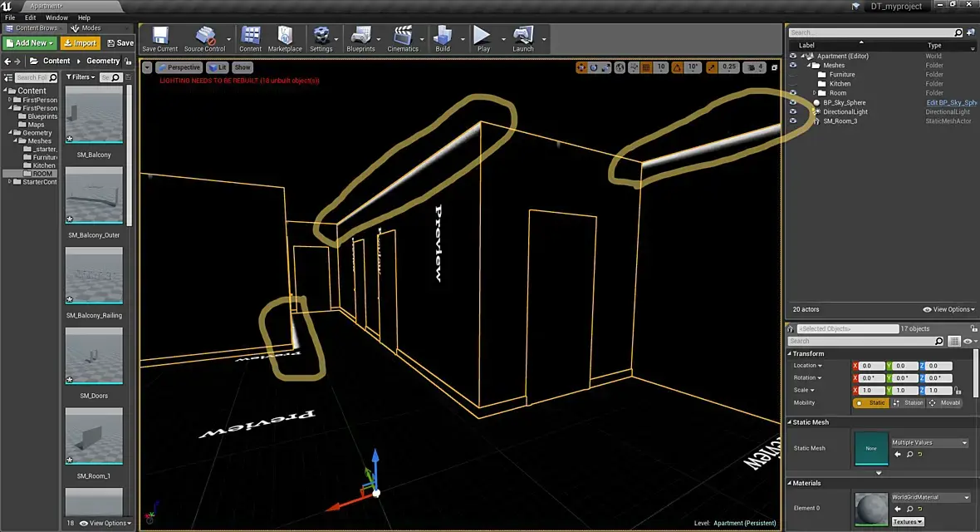This screenshot has width=980, height=532.
Task: Open the Cinematics toolbar icon
Action: coord(403,37)
